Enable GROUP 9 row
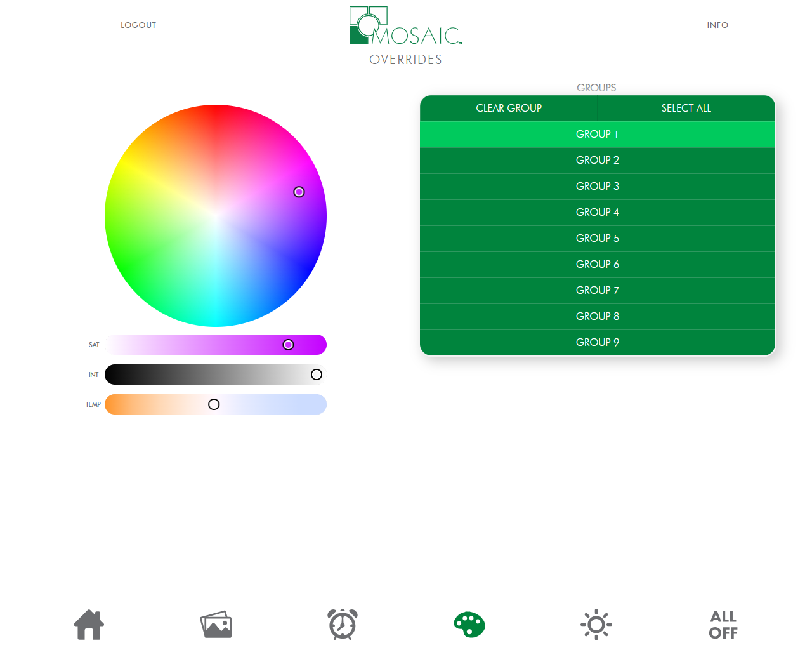This screenshot has height=650, width=812. (x=598, y=342)
